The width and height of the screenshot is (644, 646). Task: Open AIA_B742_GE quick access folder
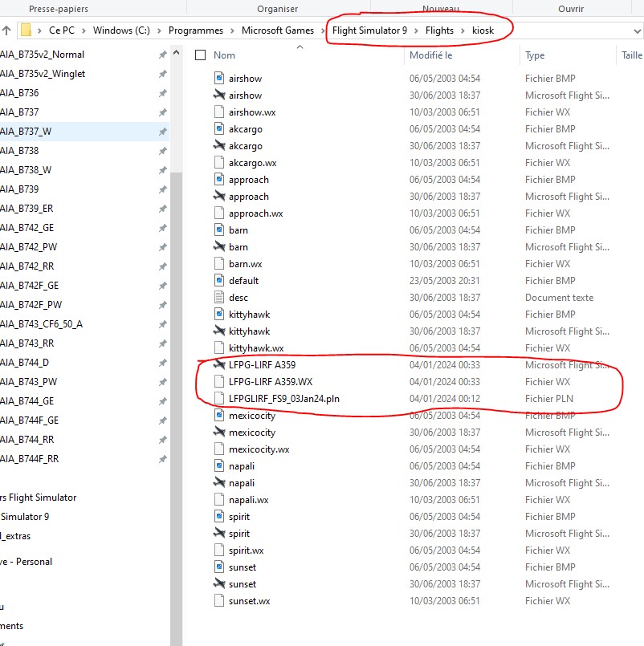pyautogui.click(x=26, y=228)
